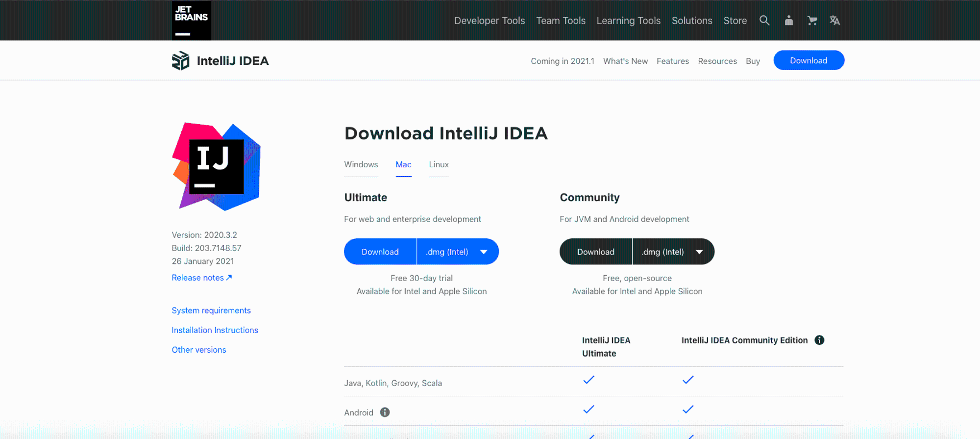This screenshot has height=439, width=980.
Task: Select the Mac tab
Action: point(404,165)
